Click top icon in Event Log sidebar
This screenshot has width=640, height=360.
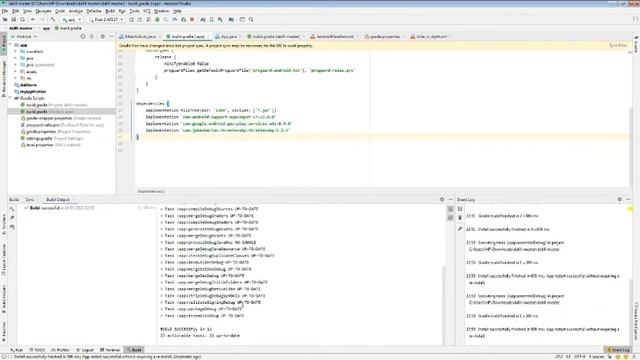click(460, 209)
